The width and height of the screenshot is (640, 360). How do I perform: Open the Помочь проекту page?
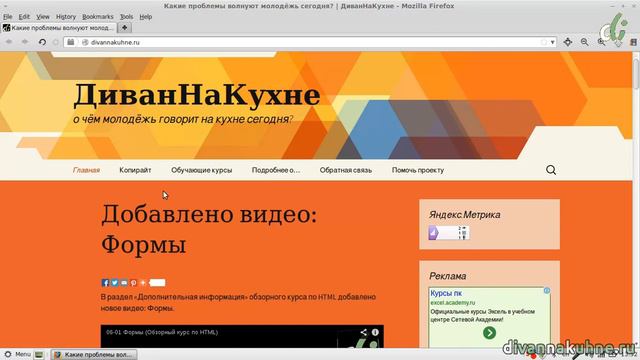(418, 170)
